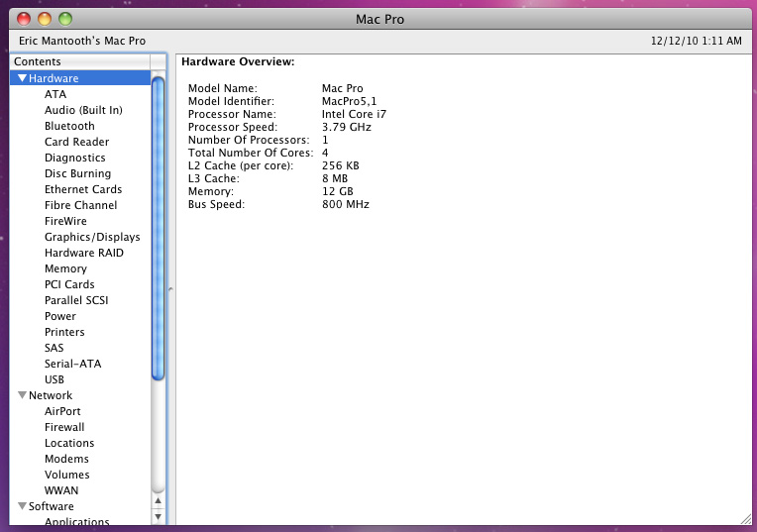Image resolution: width=757 pixels, height=532 pixels.
Task: Open Graphics/Displays information
Action: 92,237
